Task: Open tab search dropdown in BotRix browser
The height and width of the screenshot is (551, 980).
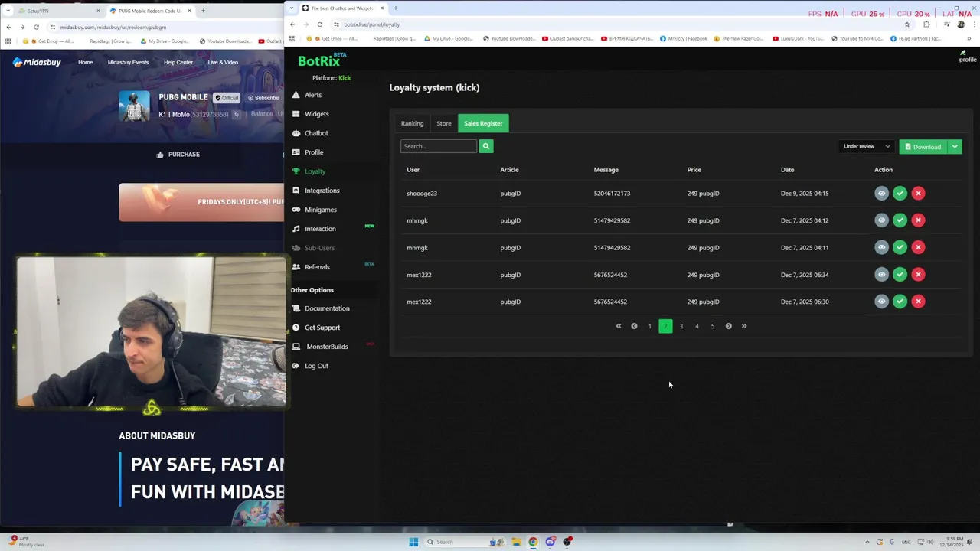Action: click(x=292, y=8)
